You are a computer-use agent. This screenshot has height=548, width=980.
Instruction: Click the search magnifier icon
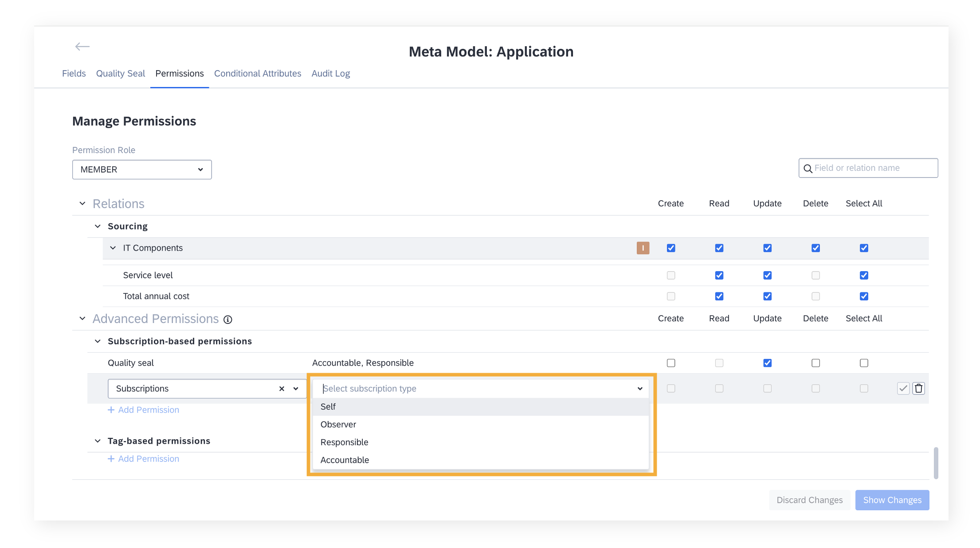point(808,169)
